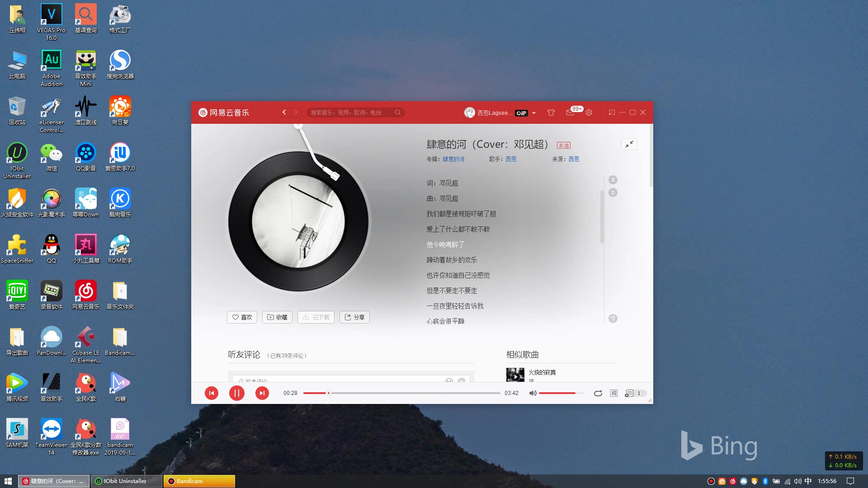
Task: Share the song with the 分享 button
Action: 354,317
